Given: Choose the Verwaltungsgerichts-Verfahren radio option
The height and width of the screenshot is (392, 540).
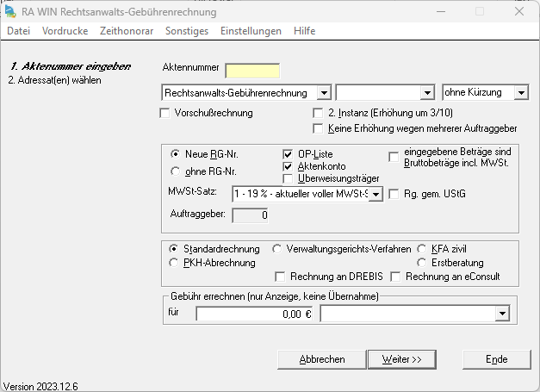Looking at the screenshot, I should click(276, 249).
